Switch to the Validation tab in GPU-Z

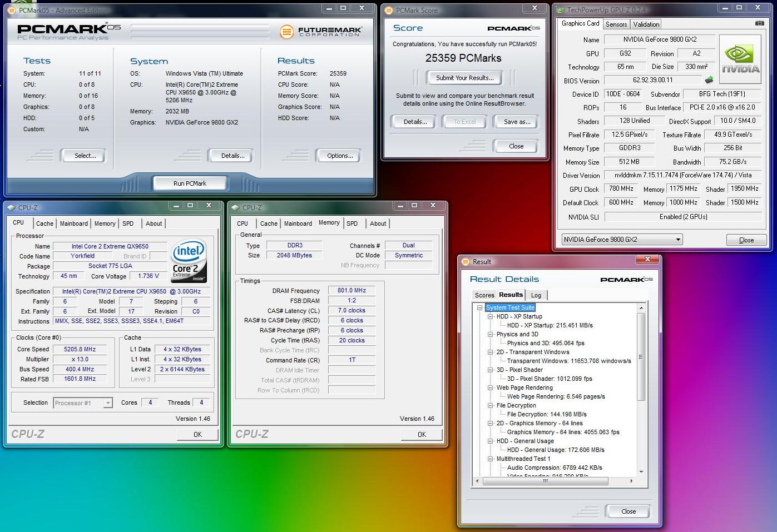coord(646,24)
